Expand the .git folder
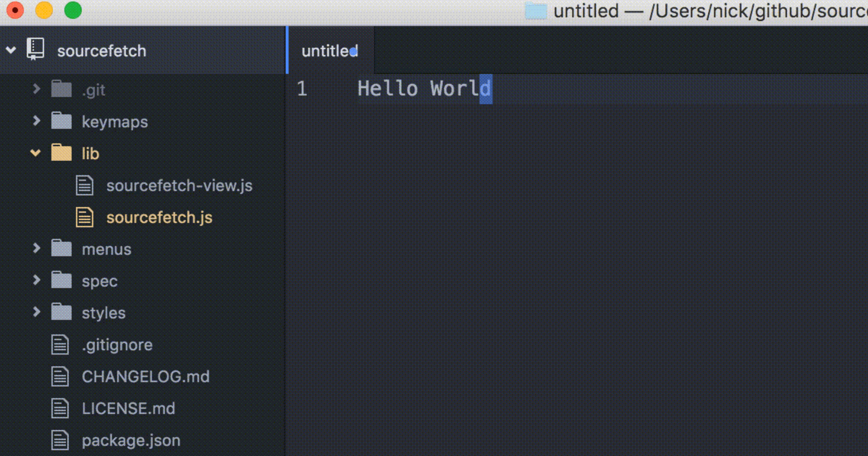Screen dimensions: 868x456 point(37,89)
